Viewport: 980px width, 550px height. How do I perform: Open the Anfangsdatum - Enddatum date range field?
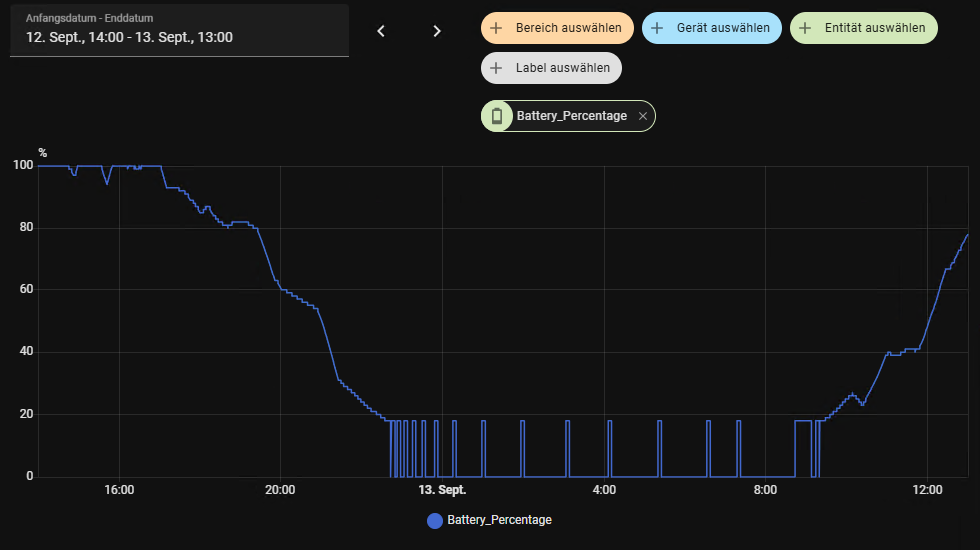pyautogui.click(x=180, y=31)
